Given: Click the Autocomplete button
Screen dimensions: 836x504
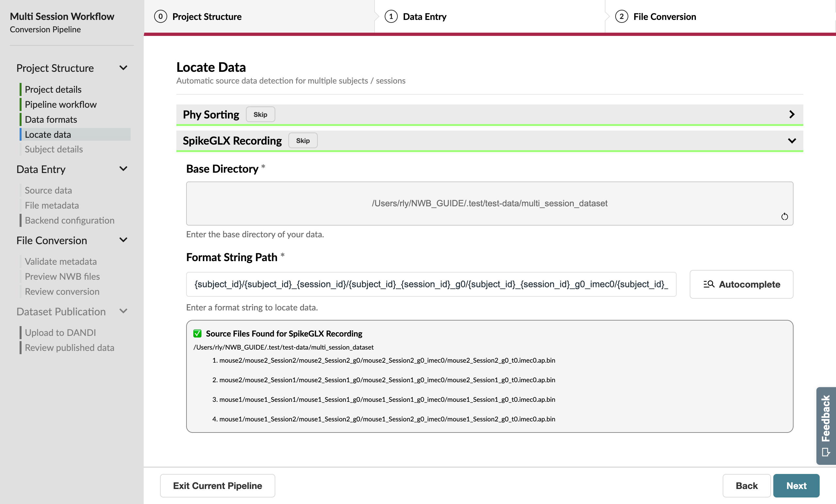Looking at the screenshot, I should tap(741, 284).
